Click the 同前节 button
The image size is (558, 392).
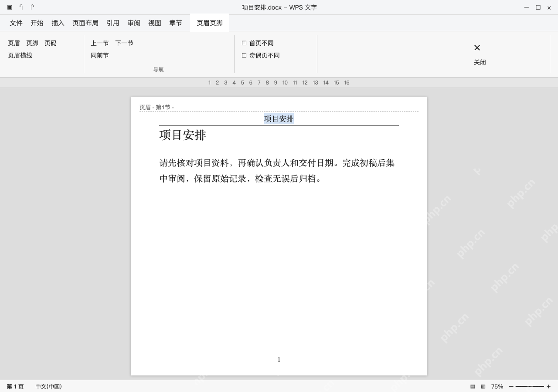[100, 55]
